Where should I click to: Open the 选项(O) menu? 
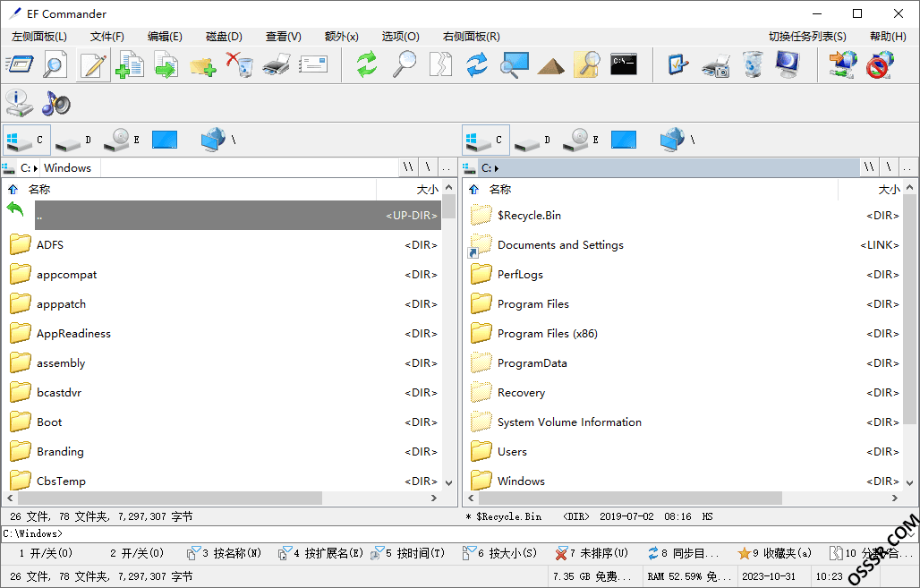click(401, 37)
